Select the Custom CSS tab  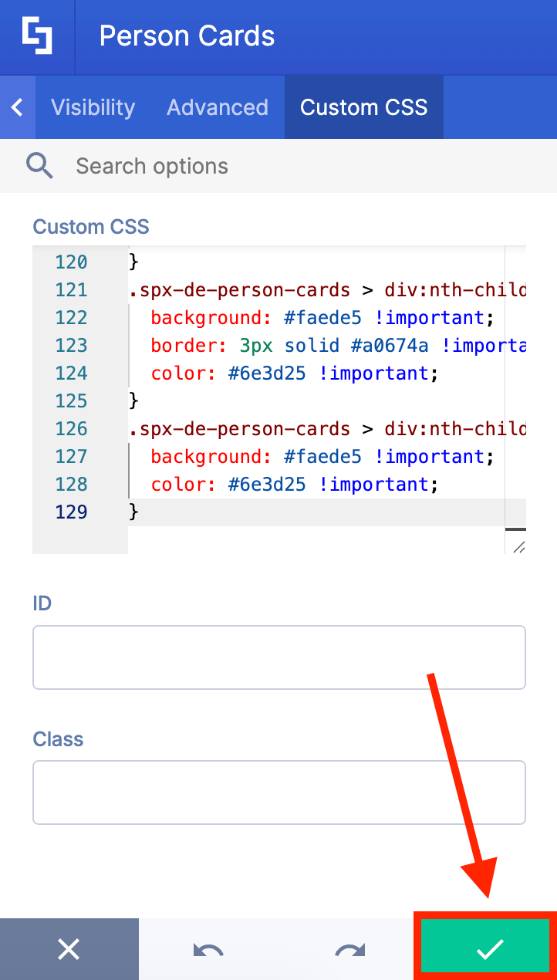364,107
